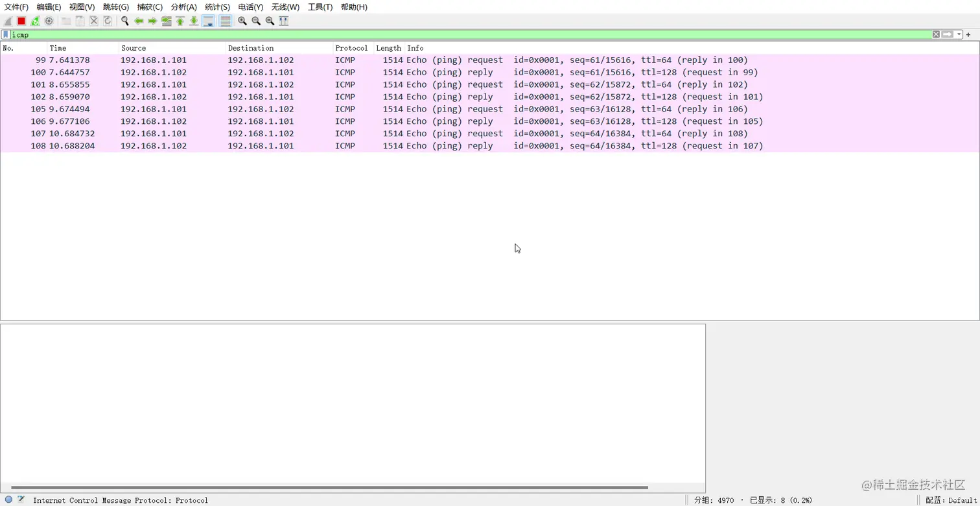Click the 分组: 4970 packet count status
980x506 pixels.
[714, 500]
